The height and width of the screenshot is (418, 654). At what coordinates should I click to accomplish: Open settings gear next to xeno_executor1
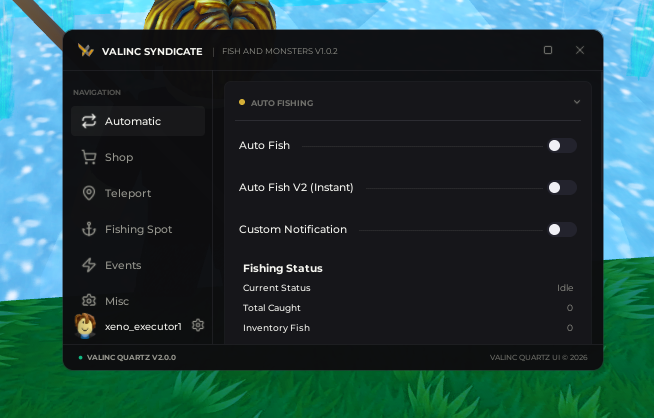198,325
